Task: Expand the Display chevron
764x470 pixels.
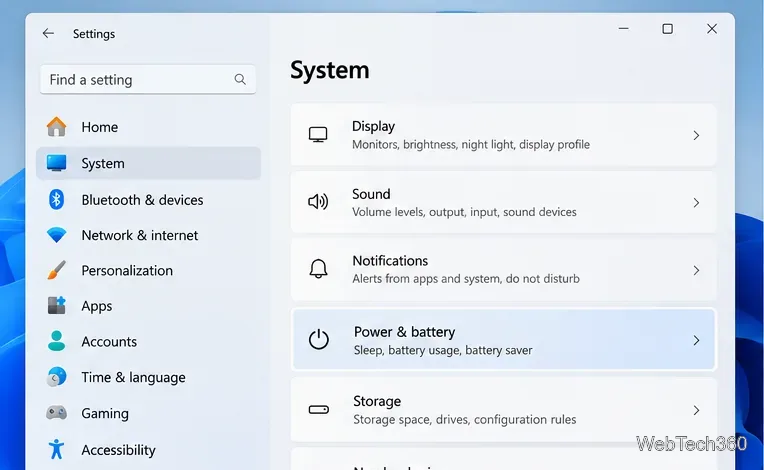Action: click(x=696, y=135)
